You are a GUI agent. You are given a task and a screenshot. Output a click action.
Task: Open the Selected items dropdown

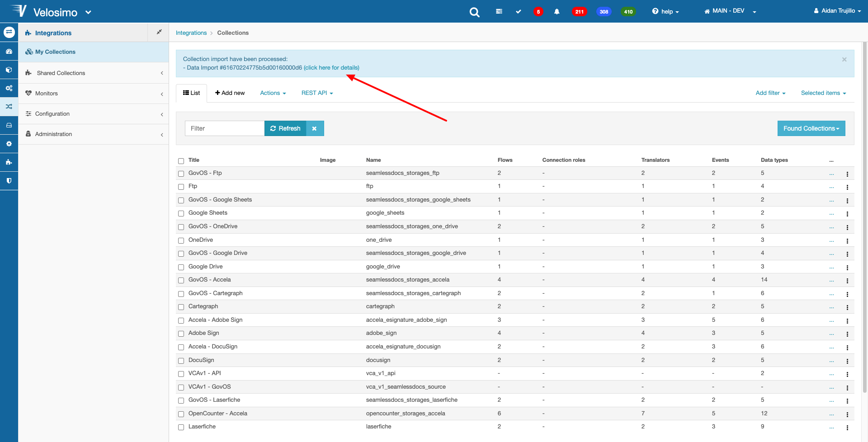tap(824, 93)
